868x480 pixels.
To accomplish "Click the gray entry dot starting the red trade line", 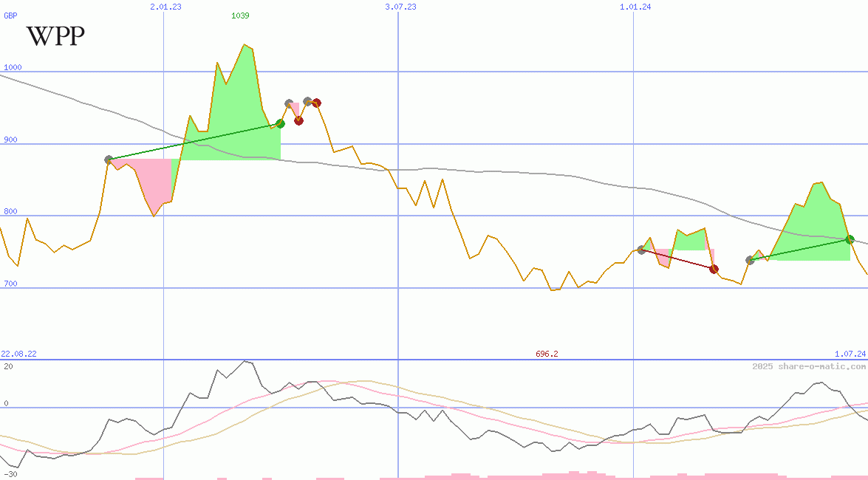I will (642, 250).
